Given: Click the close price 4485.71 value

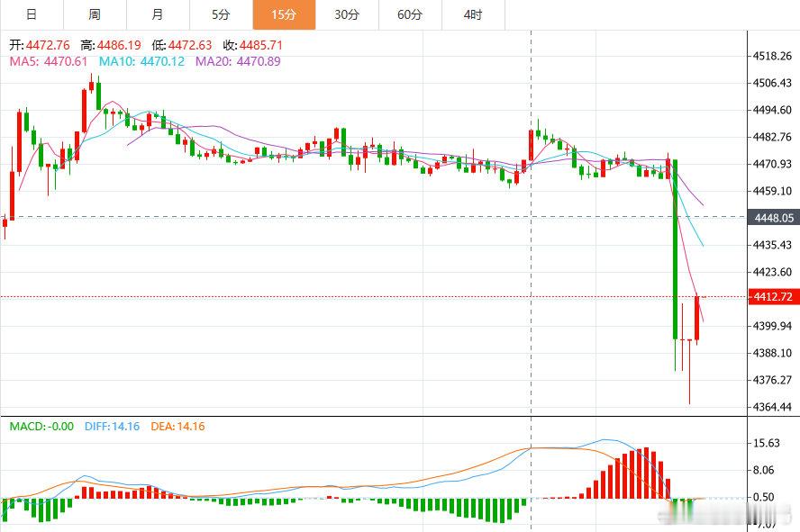Looking at the screenshot, I should [x=260, y=45].
